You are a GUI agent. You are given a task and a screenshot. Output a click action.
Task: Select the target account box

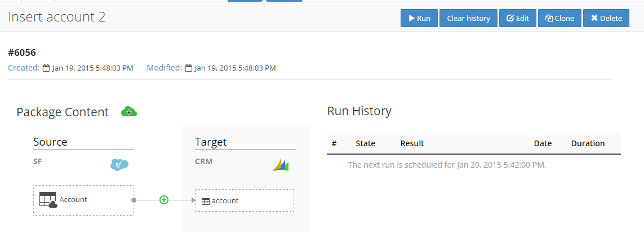pos(245,200)
